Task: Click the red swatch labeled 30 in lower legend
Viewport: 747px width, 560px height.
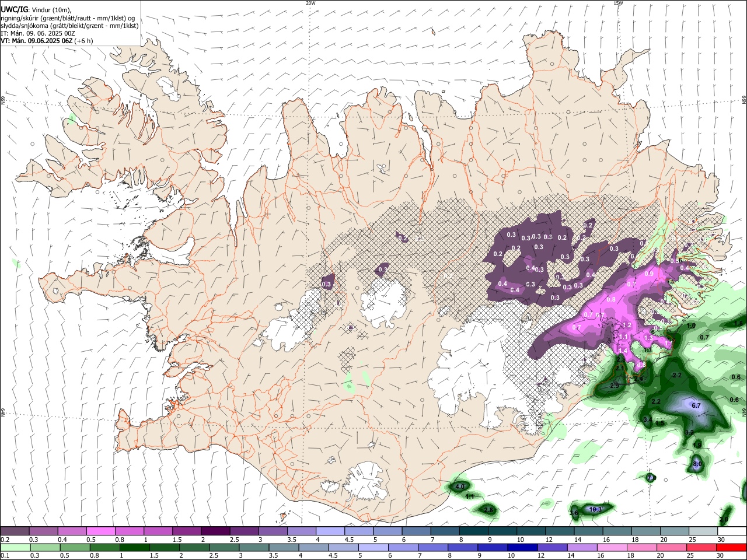Action: pyautogui.click(x=732, y=547)
